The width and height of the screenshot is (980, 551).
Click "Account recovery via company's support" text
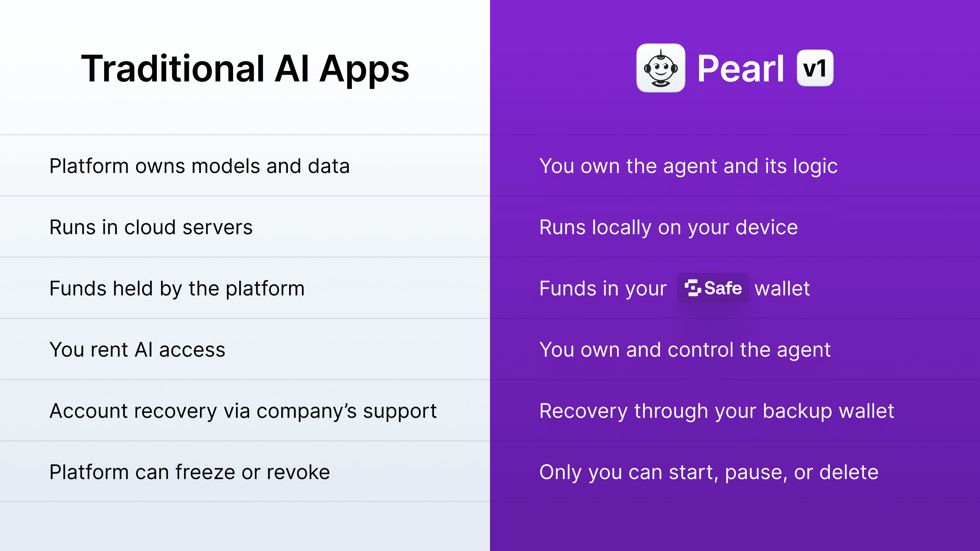coord(243,411)
